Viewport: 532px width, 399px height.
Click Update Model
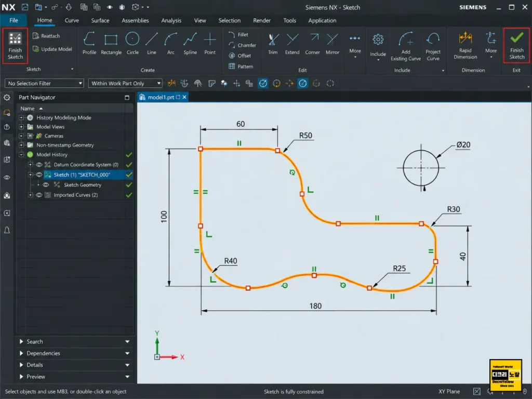[52, 49]
